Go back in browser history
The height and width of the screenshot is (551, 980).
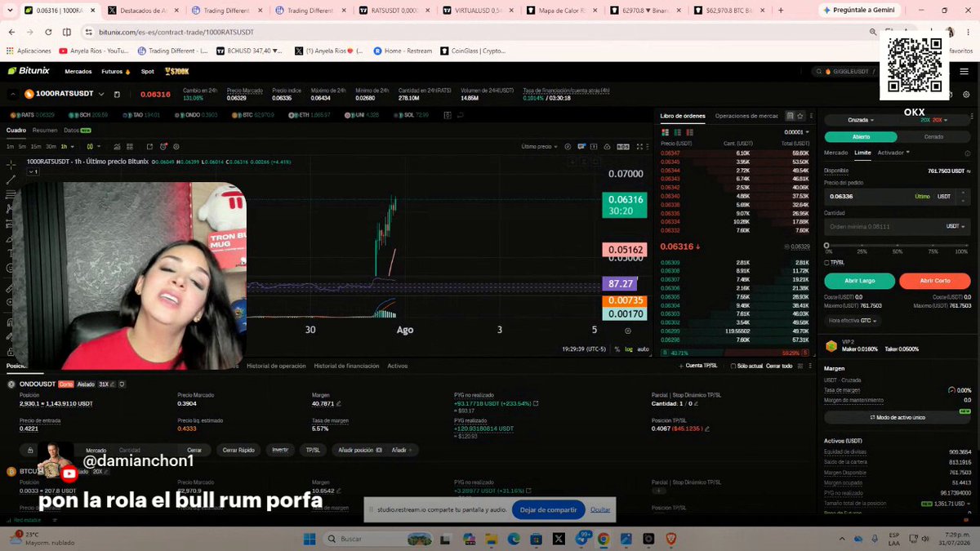point(12,32)
